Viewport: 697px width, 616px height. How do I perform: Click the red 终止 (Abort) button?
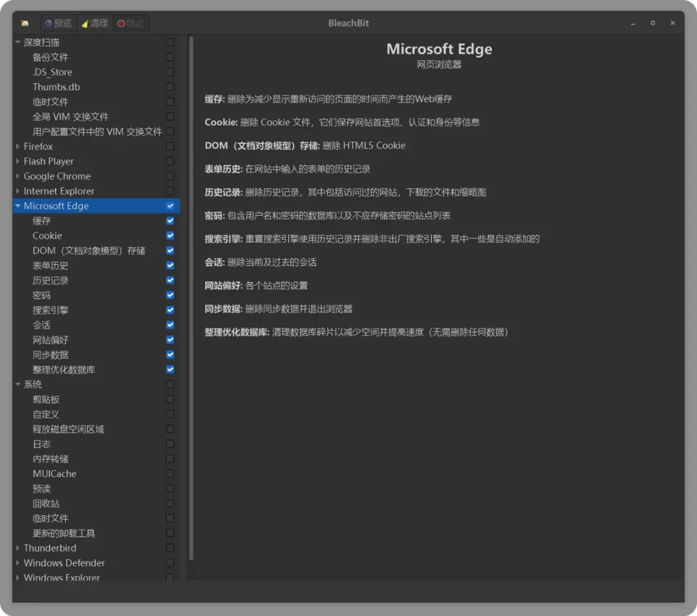tap(130, 23)
